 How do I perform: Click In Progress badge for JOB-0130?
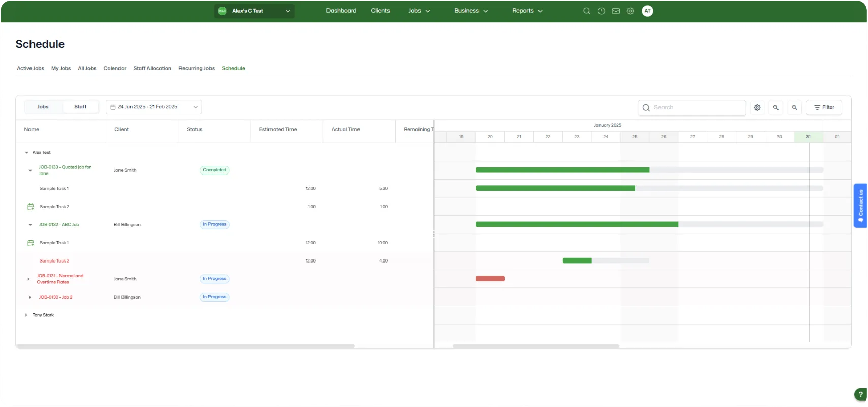point(215,297)
